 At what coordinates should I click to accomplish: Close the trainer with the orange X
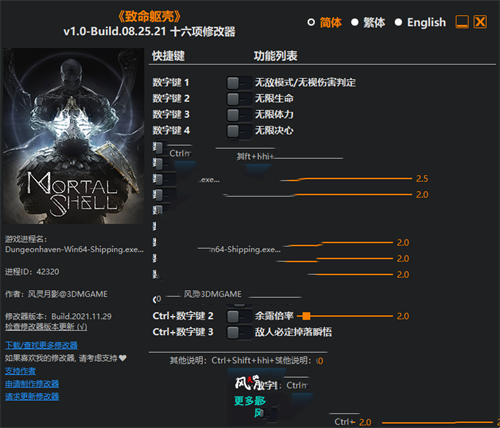(x=480, y=22)
